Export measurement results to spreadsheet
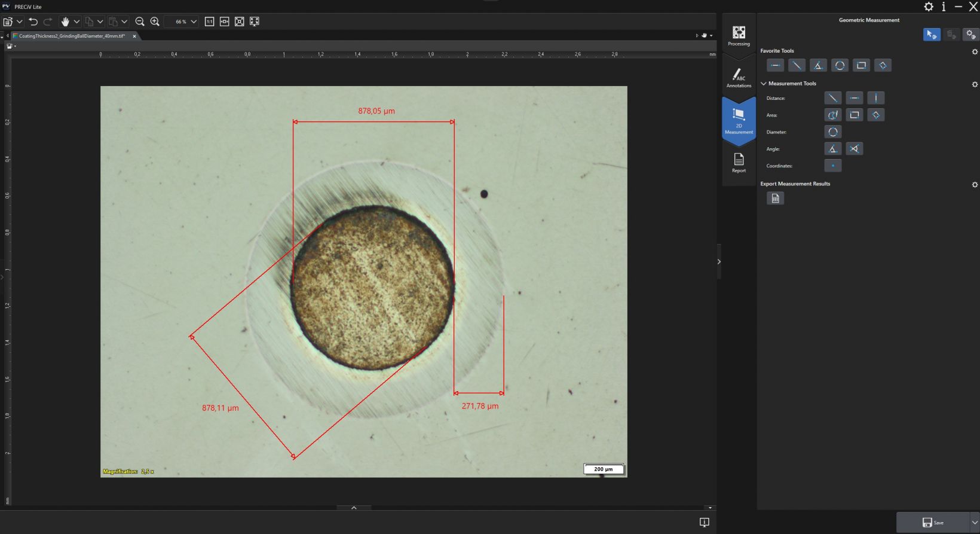Viewport: 980px width, 534px height. coord(775,199)
